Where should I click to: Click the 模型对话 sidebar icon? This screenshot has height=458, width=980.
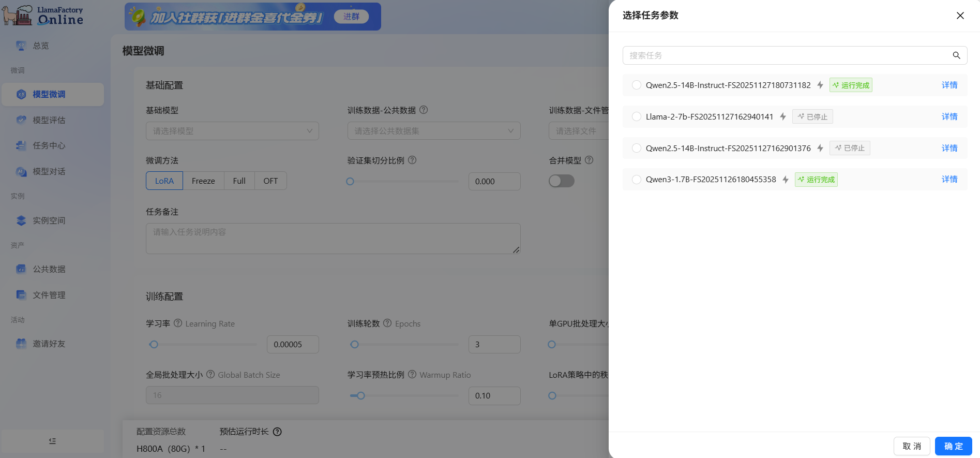coord(21,171)
